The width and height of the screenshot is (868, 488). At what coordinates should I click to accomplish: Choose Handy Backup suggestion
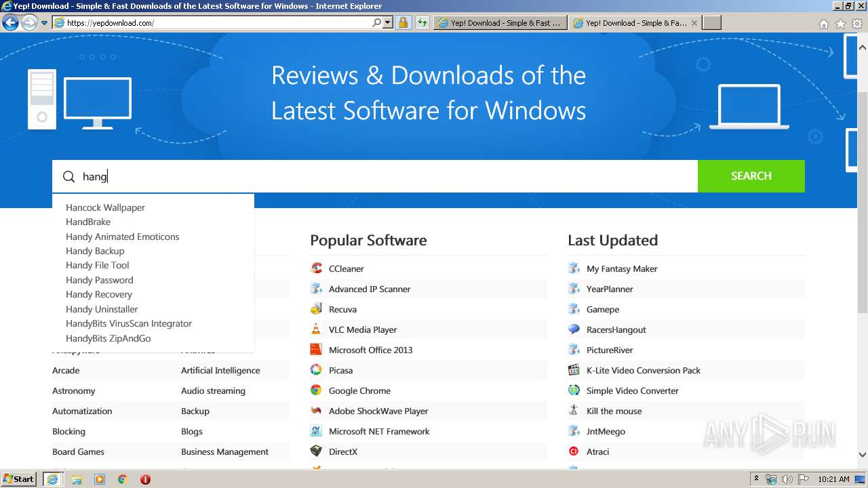tap(95, 251)
